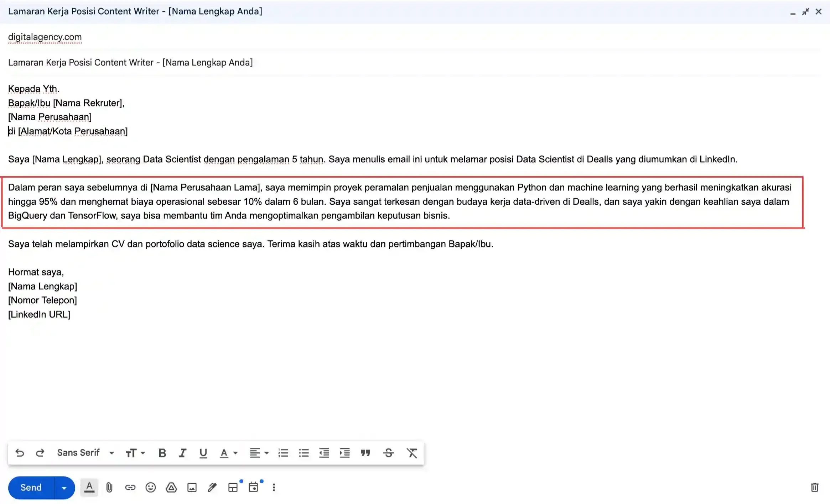This screenshot has height=504, width=830.
Task: Open the more options three-dot menu
Action: [274, 487]
